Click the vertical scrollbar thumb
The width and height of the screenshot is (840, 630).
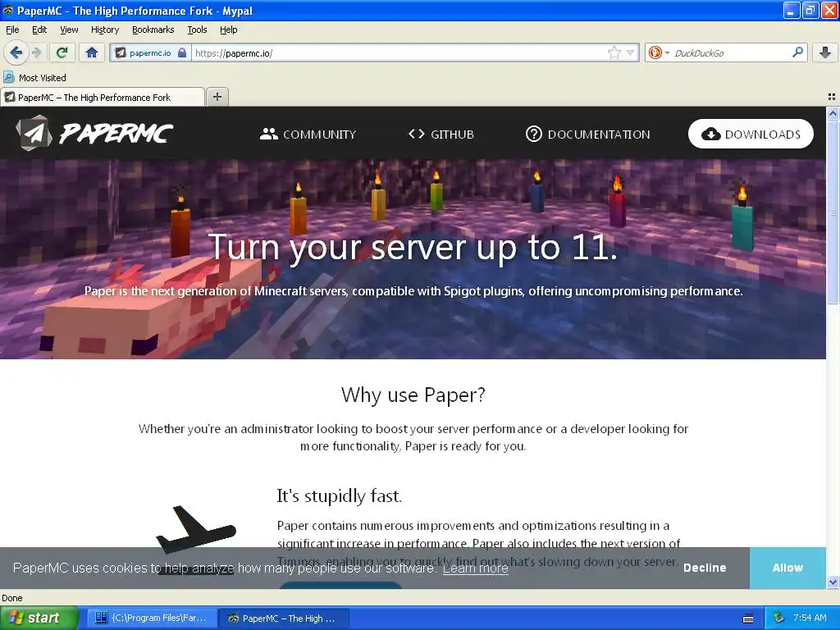pyautogui.click(x=833, y=212)
